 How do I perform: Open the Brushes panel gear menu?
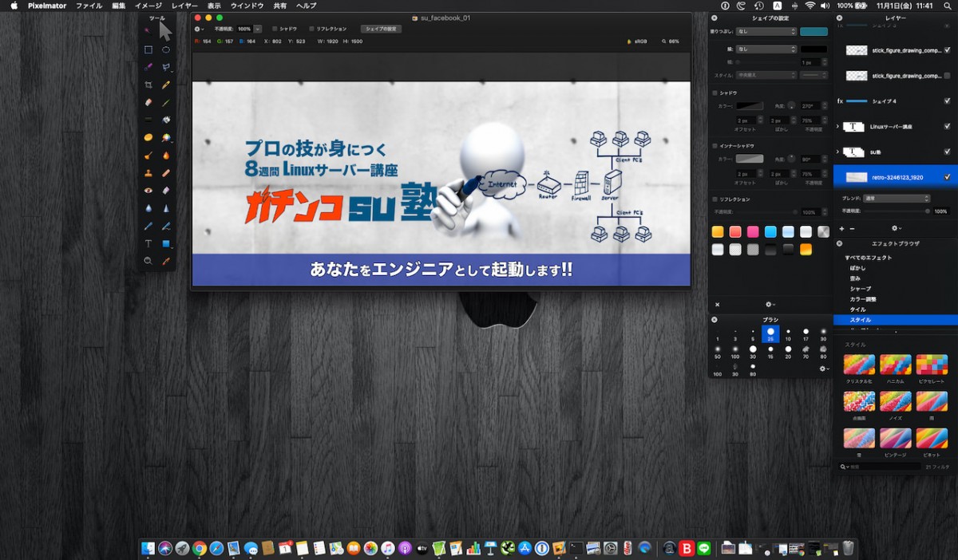click(825, 369)
